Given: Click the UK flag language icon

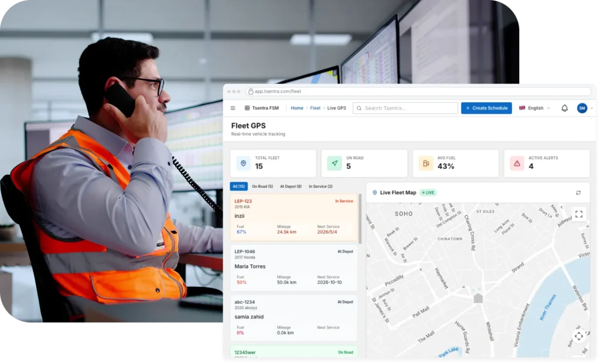Looking at the screenshot, I should [x=522, y=108].
